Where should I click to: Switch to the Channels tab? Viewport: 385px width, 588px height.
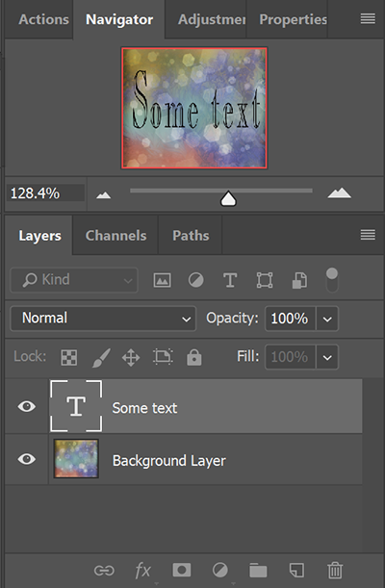point(115,236)
